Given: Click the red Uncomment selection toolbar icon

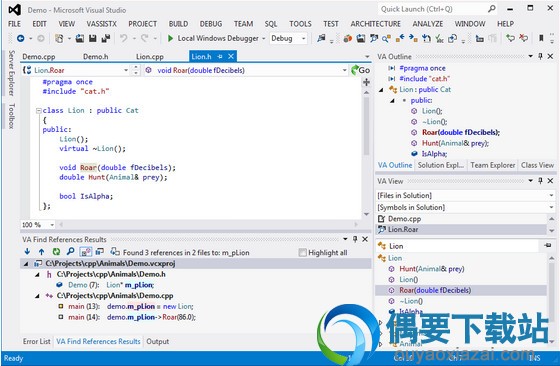Looking at the screenshot, I should tap(524, 38).
